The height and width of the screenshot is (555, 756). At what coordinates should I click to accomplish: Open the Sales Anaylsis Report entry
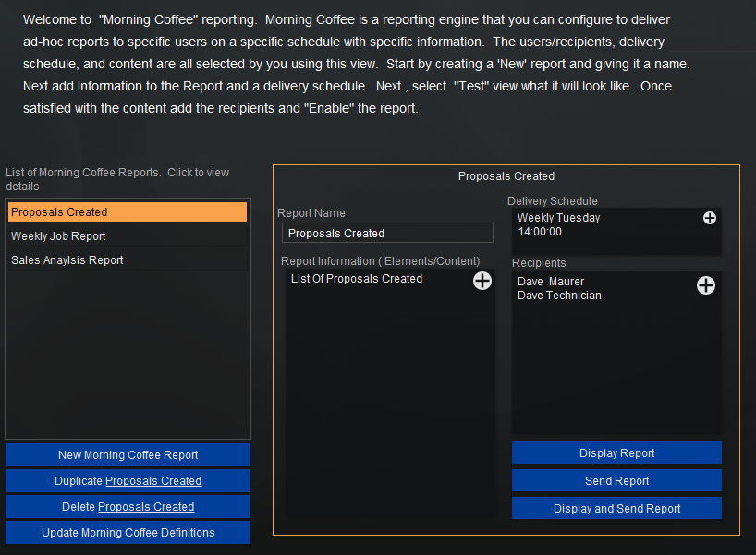point(67,260)
